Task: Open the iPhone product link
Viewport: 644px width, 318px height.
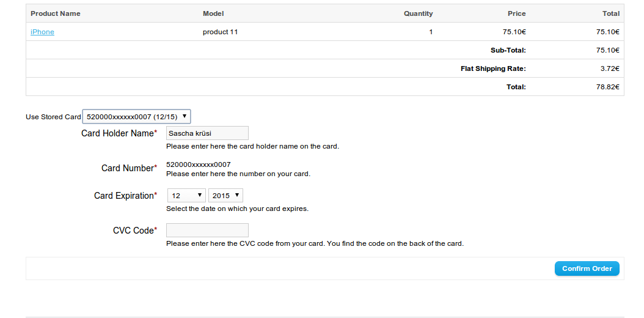Action: click(x=42, y=32)
